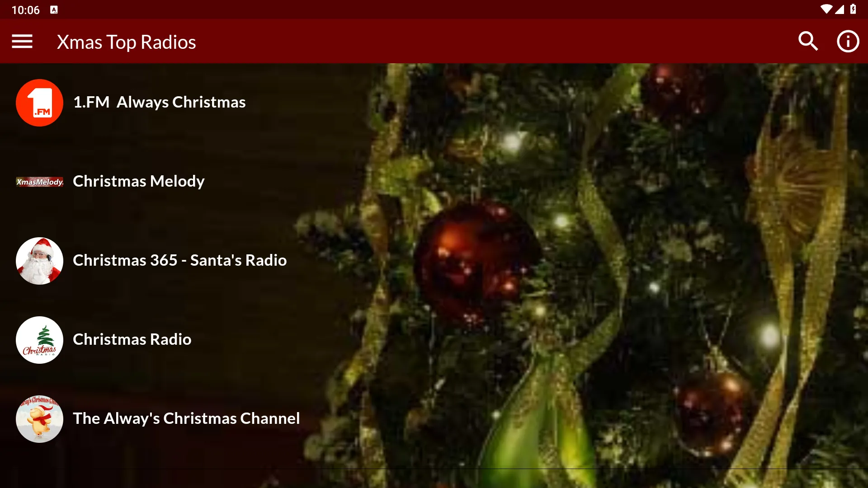This screenshot has width=868, height=488.
Task: Expand the Christmas Melody station entry
Action: [139, 181]
